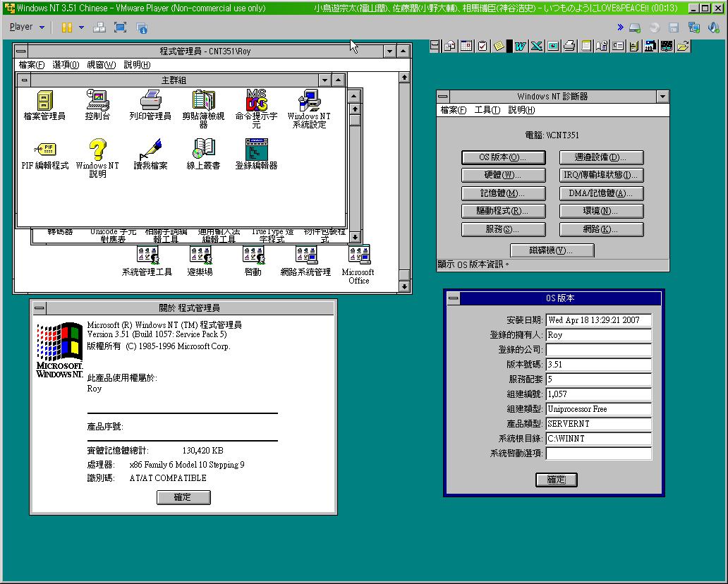Click the 產品類型 field showing SERVERNT

pos(598,423)
